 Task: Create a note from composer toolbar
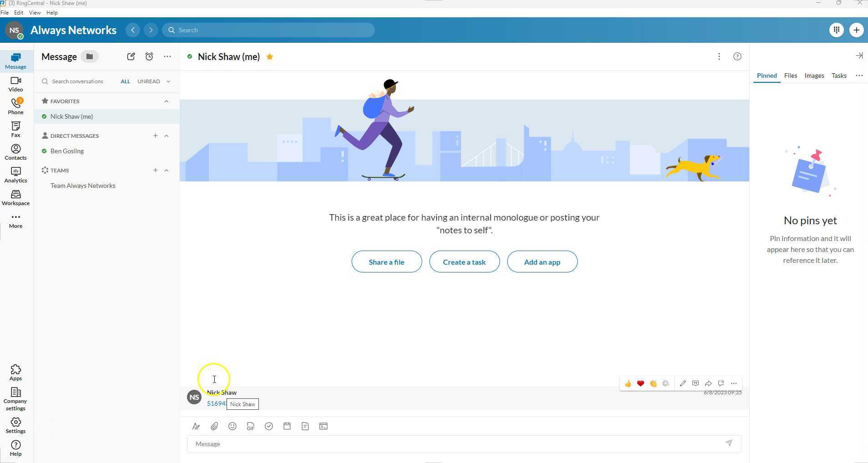click(305, 426)
